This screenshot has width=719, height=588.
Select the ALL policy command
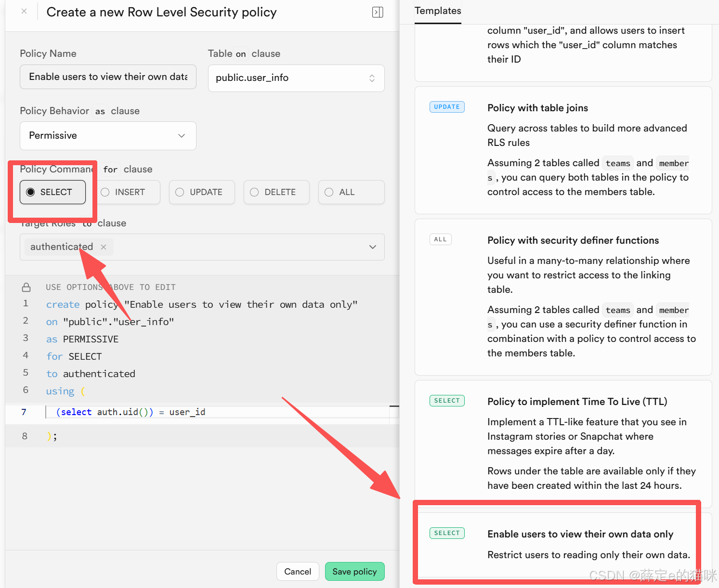coord(351,192)
